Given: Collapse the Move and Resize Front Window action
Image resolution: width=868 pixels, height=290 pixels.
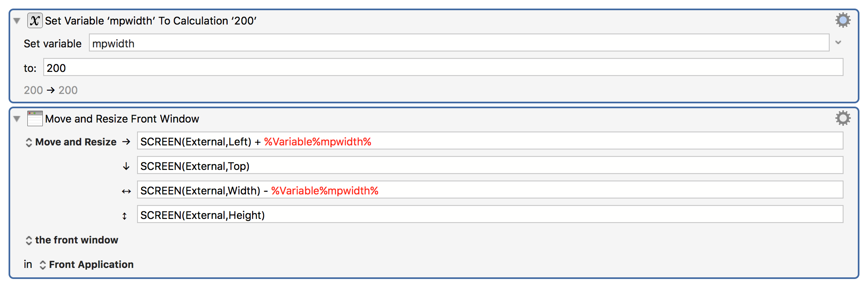Looking at the screenshot, I should point(17,119).
